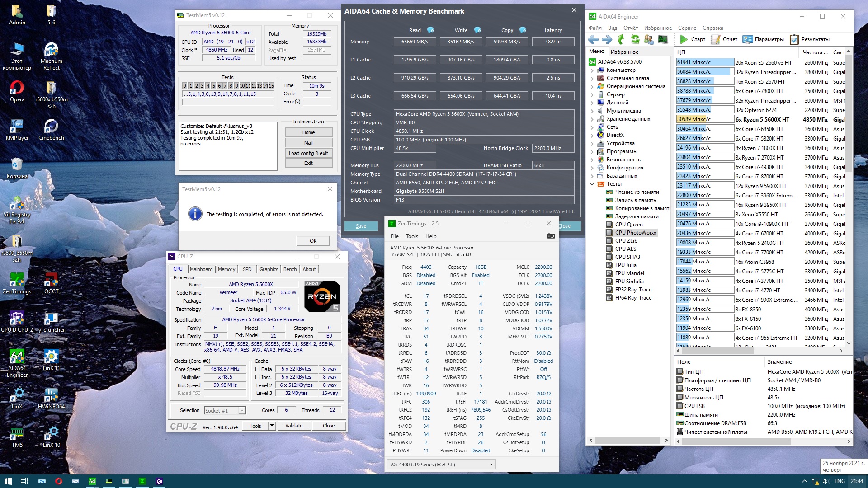868x488 pixels.
Task: Click Load config & exit button
Action: (x=308, y=153)
